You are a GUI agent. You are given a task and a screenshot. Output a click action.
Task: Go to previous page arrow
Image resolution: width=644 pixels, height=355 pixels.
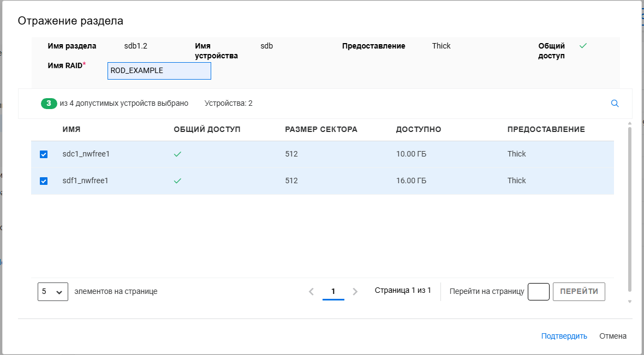pos(311,292)
